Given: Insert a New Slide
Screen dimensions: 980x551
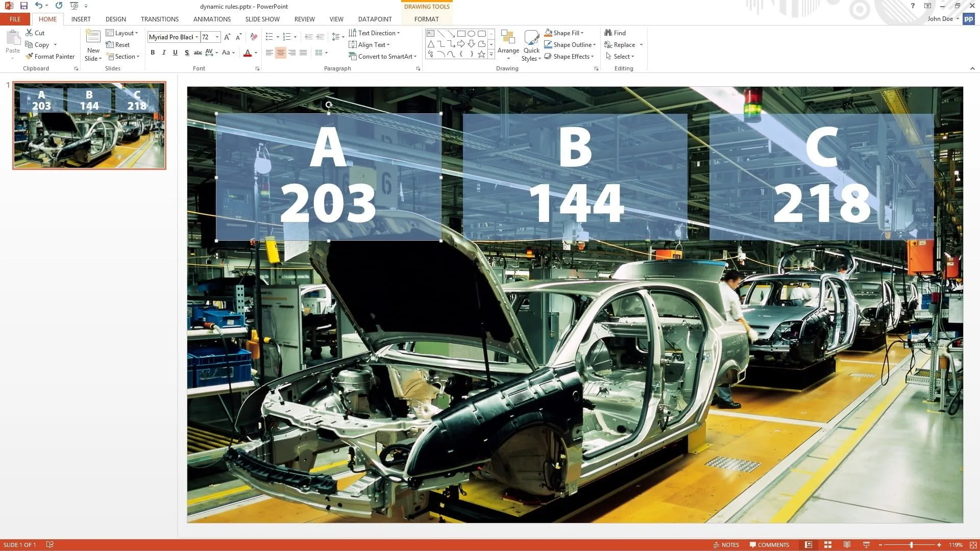Looking at the screenshot, I should (93, 45).
